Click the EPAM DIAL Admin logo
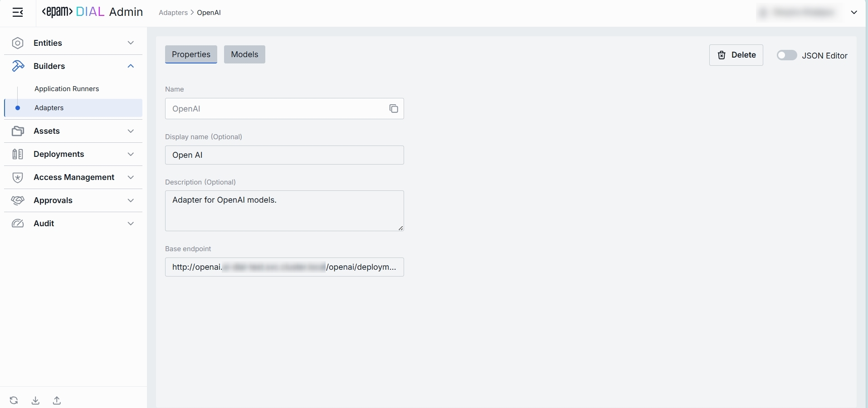Viewport: 868px width, 408px height. (93, 12)
